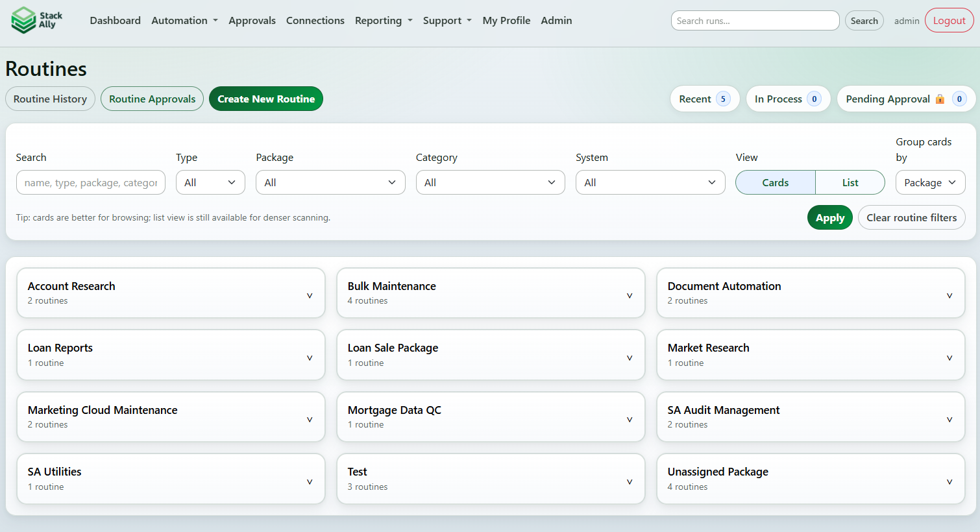Click the Stack Ally logo
This screenshot has height=532, width=980.
[37, 20]
